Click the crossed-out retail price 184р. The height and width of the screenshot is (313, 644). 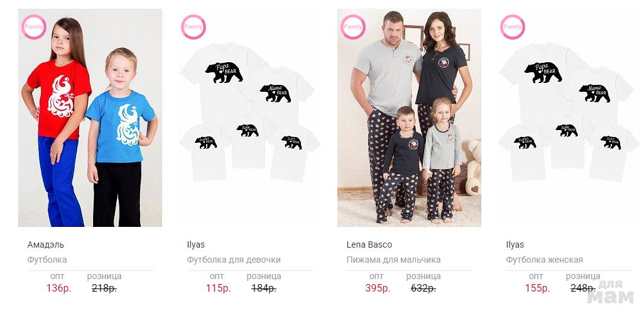pos(264,288)
